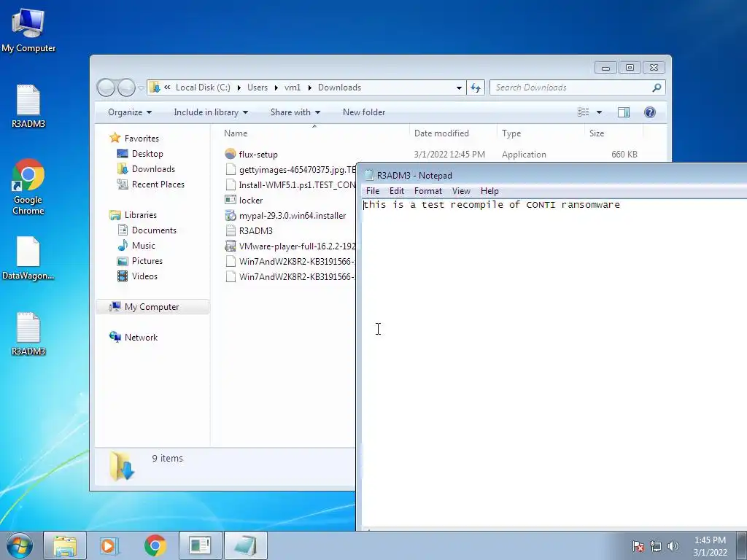Select Libraries in the navigation pane
Image resolution: width=747 pixels, height=560 pixels.
tap(133, 215)
